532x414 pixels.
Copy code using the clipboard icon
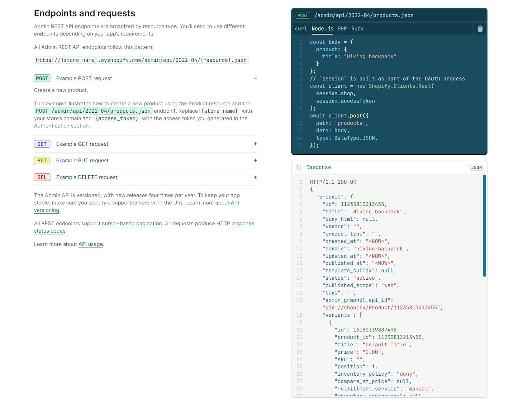pos(480,29)
